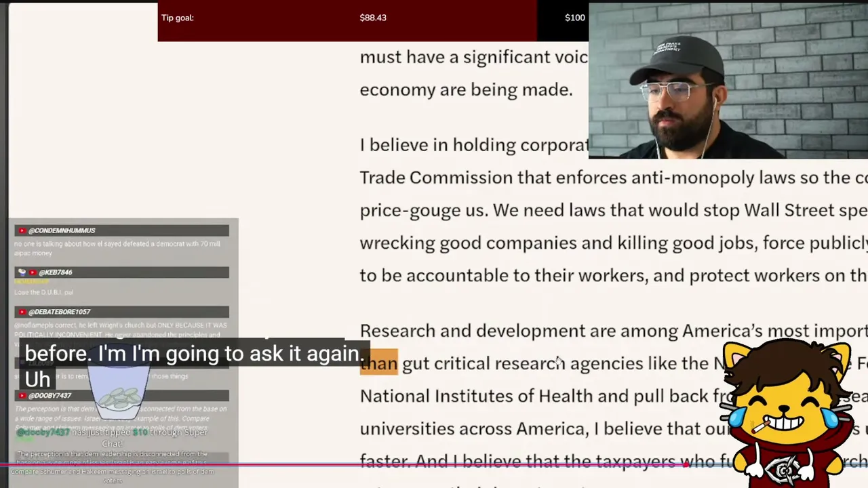The image size is (868, 488).
Task: Click the caption line "before. I'm I'm going to ask it again."
Action: (x=195, y=354)
